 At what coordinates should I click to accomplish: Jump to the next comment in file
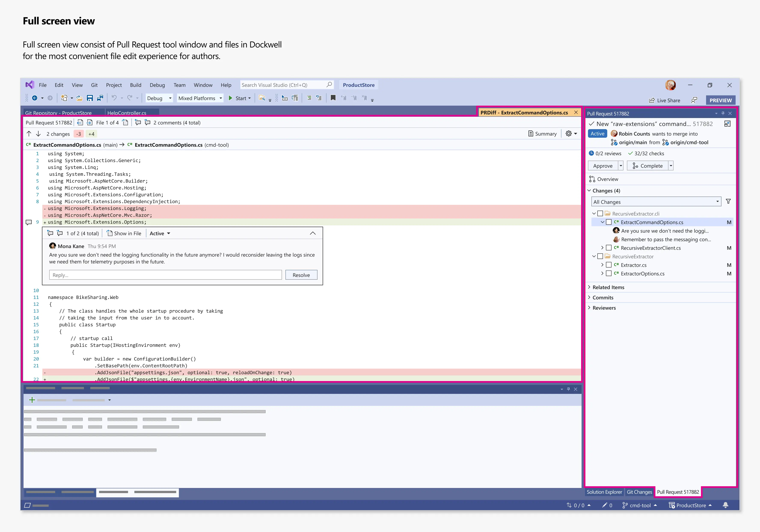point(147,122)
